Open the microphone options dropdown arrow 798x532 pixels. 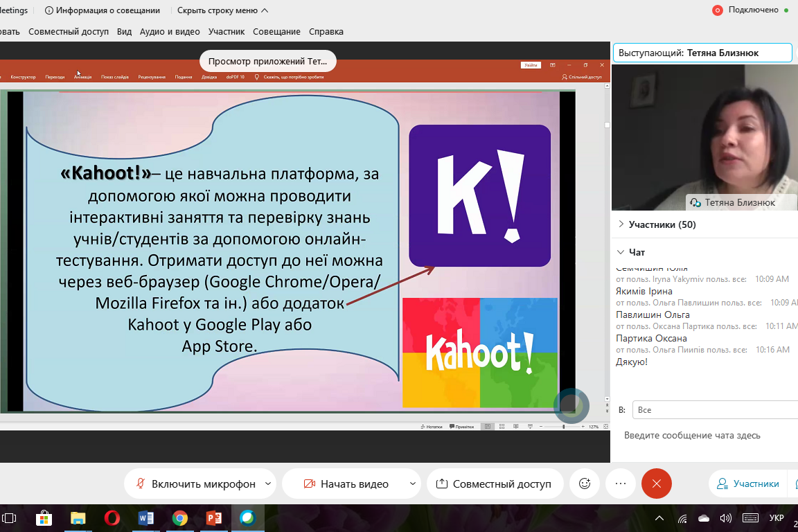click(268, 484)
